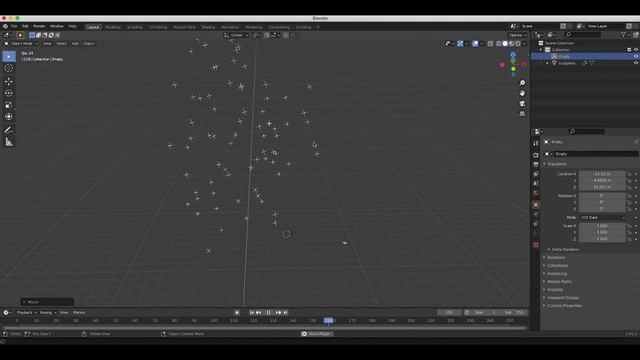Expand the Motion Paths panel

pos(559,282)
